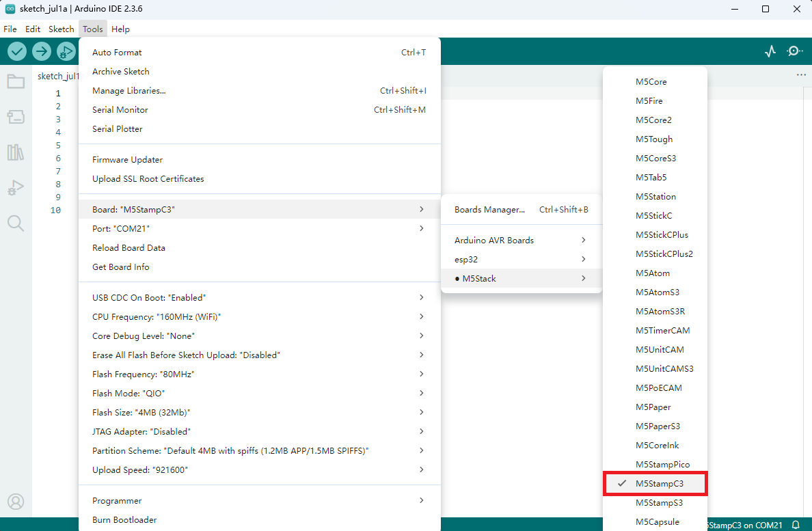This screenshot has height=531, width=812.
Task: Click the user account profile icon
Action: point(16,502)
